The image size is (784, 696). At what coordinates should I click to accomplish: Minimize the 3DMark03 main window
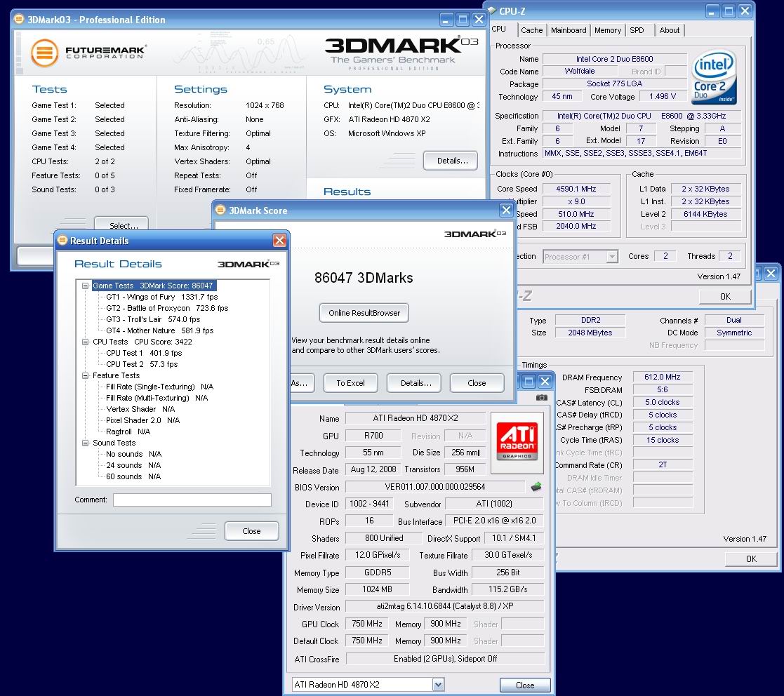tap(446, 20)
